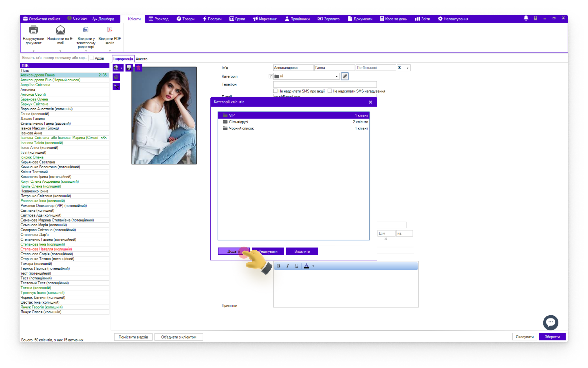This screenshot has width=588, height=368.
Task: Tick the Архів checkbox
Action: point(92,58)
